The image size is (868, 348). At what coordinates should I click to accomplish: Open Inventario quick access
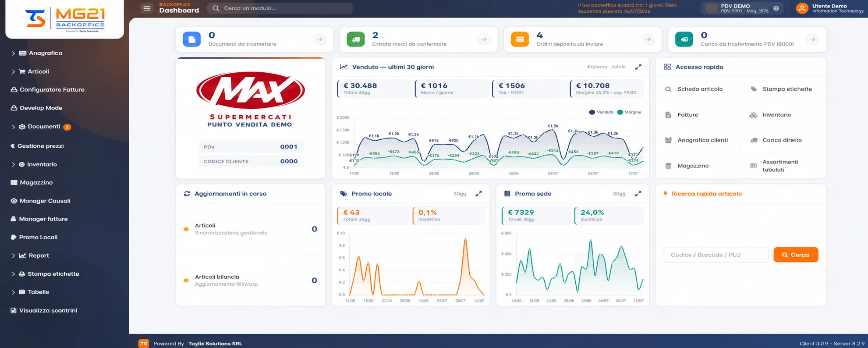783,115
